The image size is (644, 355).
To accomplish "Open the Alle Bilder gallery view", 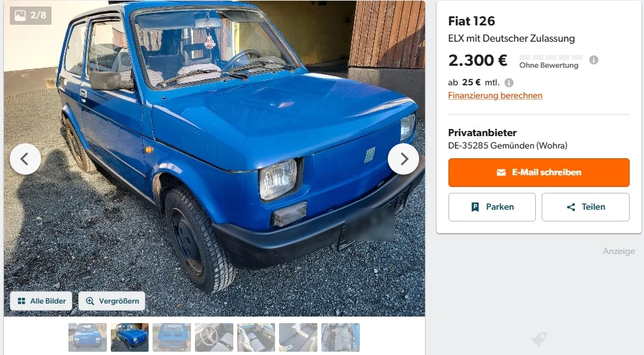I will (41, 301).
